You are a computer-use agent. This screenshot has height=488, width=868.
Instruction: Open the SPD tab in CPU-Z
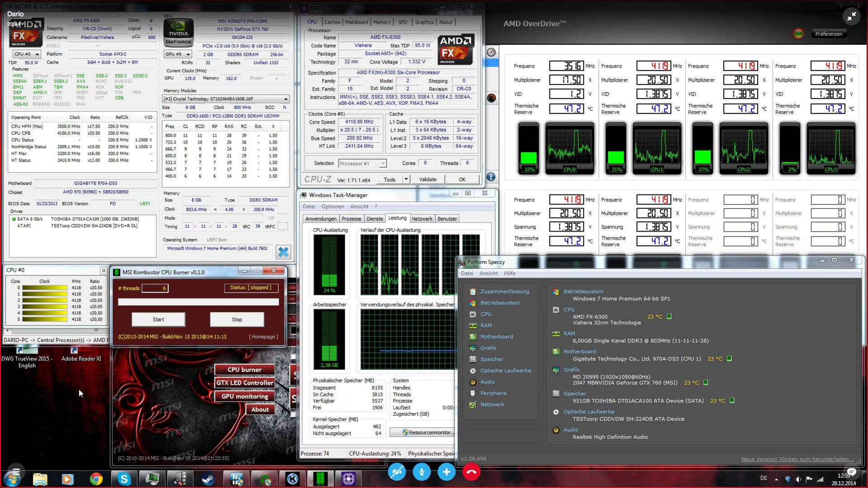403,22
